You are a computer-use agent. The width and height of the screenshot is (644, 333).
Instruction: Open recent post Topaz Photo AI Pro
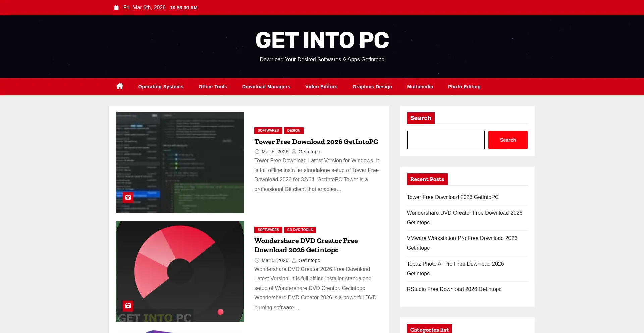[x=455, y=269]
